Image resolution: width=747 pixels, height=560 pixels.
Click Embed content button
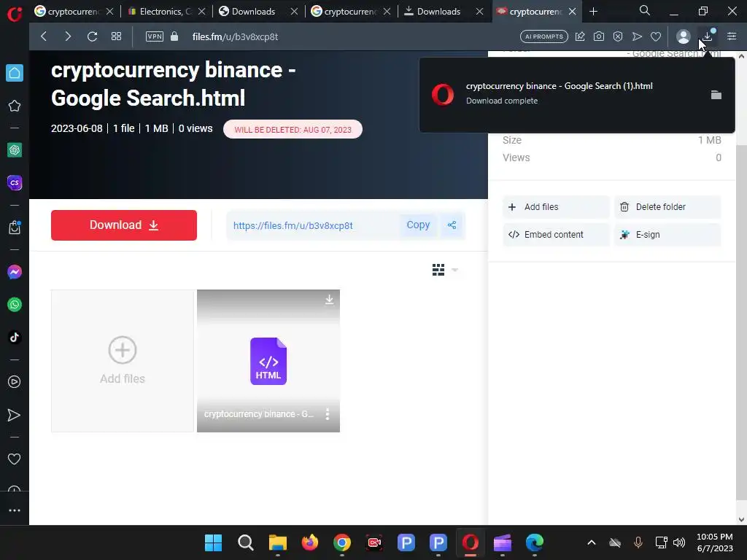pyautogui.click(x=556, y=235)
